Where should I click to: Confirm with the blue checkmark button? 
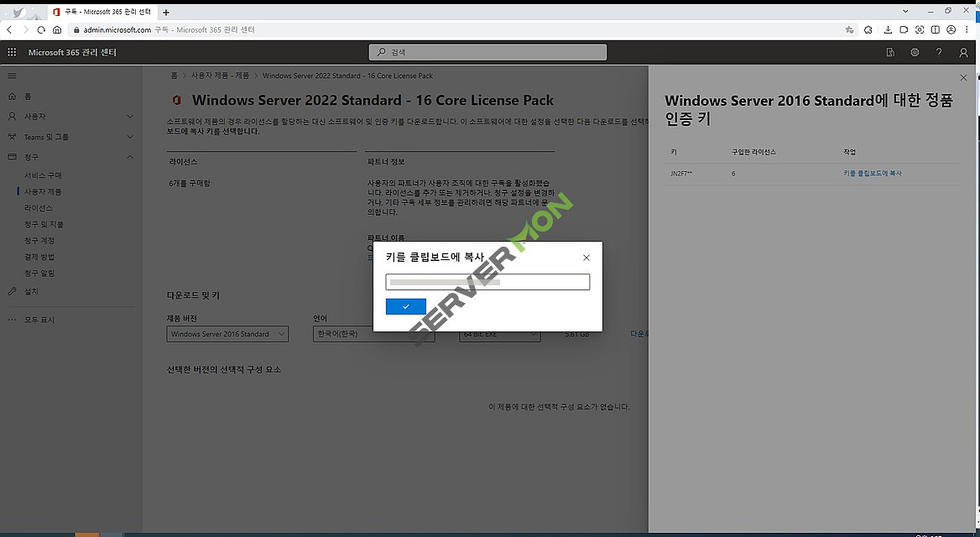(405, 306)
